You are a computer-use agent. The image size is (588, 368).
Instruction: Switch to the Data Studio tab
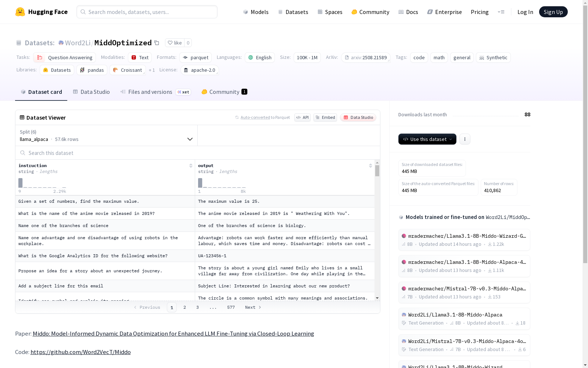(x=91, y=92)
